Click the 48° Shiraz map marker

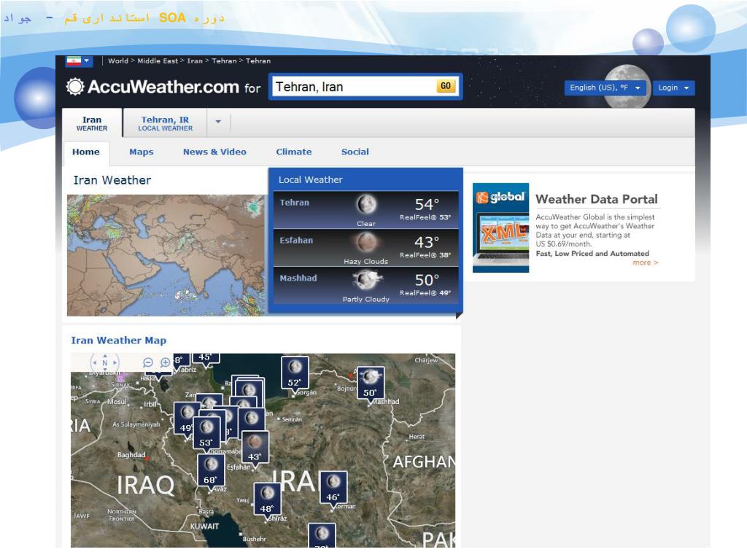pos(267,499)
